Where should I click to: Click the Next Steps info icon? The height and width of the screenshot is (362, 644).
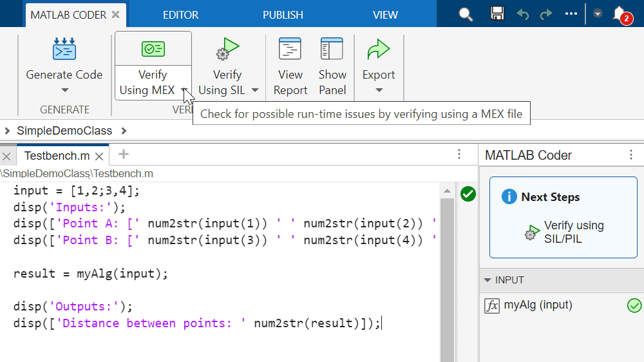509,197
